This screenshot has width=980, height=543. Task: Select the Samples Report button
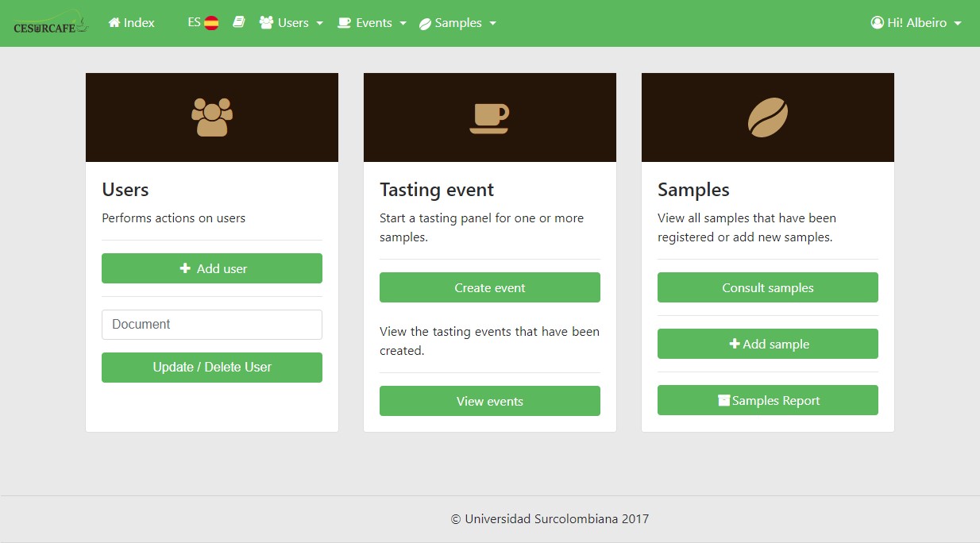pos(768,400)
